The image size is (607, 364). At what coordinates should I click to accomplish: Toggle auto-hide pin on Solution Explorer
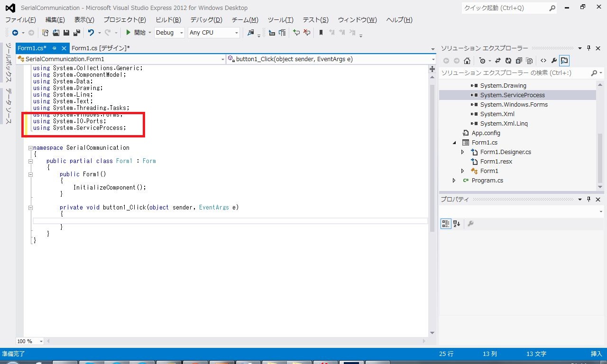click(589, 48)
